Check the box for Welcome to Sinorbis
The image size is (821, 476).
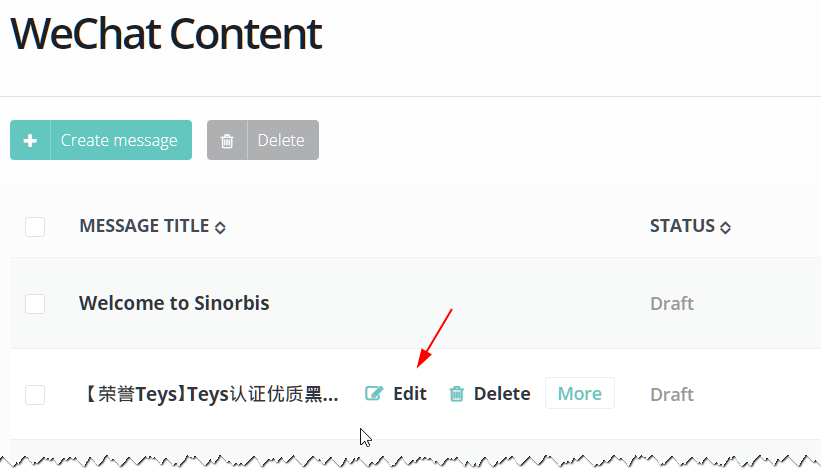tap(35, 304)
